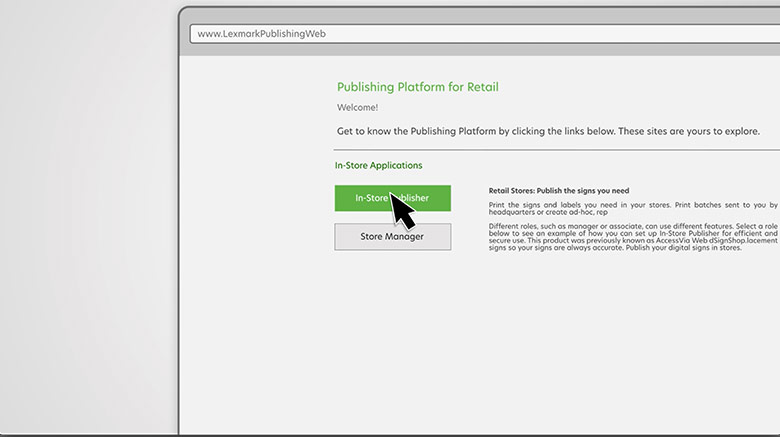Select the 'Print the signs and labels' paragraph
The height and width of the screenshot is (437, 780).
click(x=633, y=209)
